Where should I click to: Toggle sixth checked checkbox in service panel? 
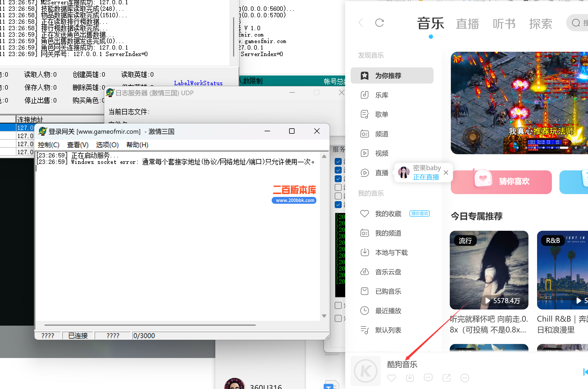[338, 205]
